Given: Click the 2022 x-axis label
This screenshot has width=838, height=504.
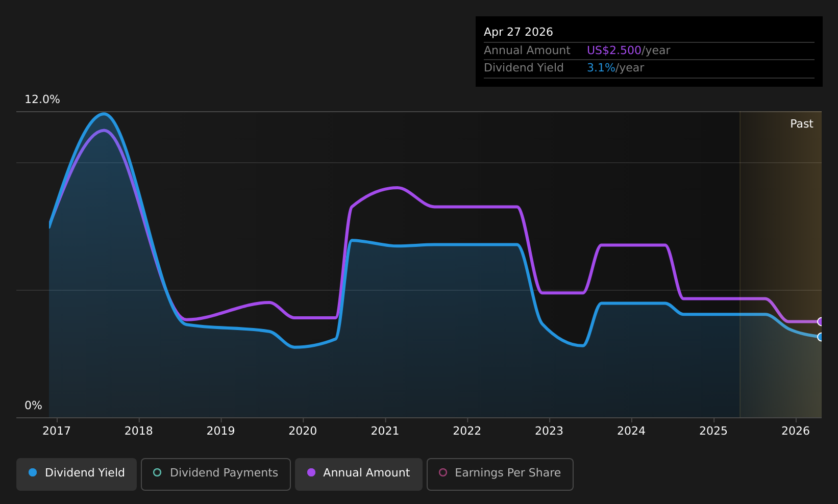Looking at the screenshot, I should [467, 431].
